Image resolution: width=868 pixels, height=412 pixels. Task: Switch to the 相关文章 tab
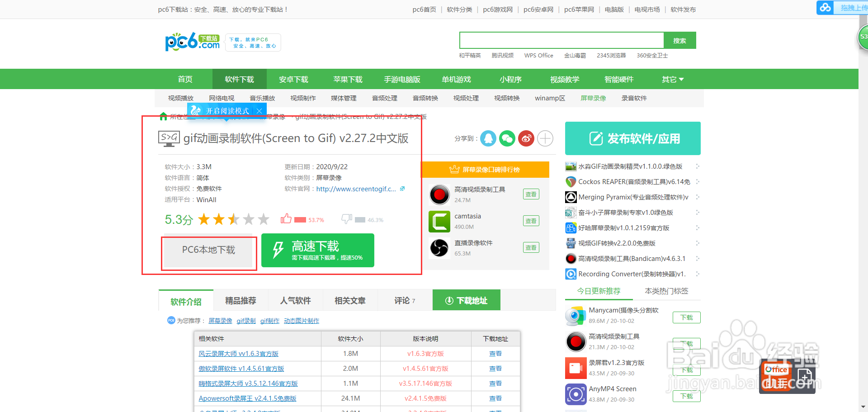[x=350, y=301]
